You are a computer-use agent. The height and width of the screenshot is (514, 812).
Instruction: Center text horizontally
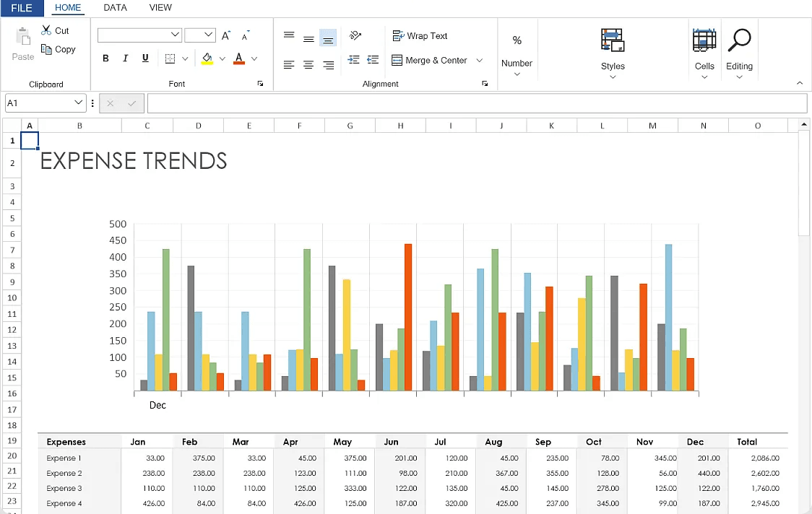click(308, 65)
